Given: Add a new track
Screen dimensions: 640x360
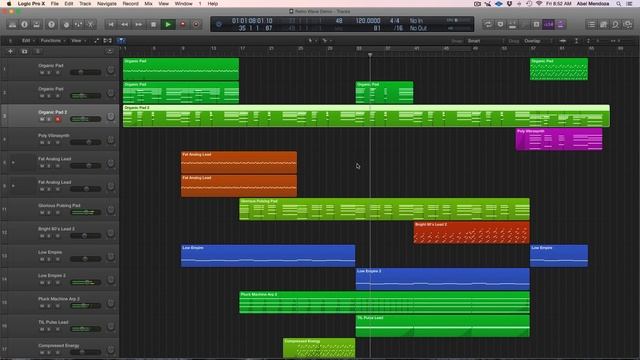Looking at the screenshot, I should click(11, 51).
